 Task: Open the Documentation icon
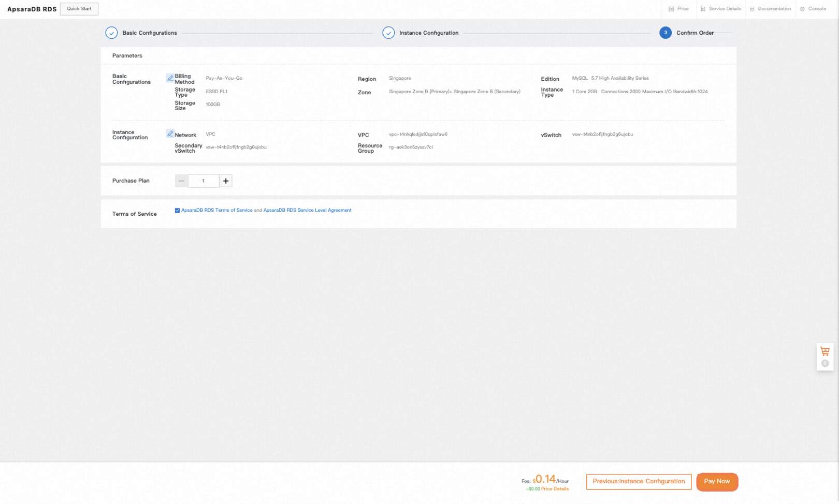[x=752, y=9]
